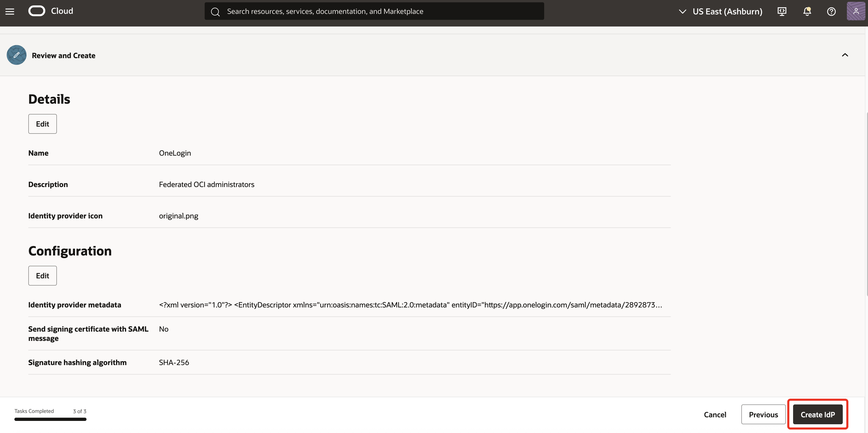868x433 pixels.
Task: Click the truncated identity provider metadata text
Action: 410,305
